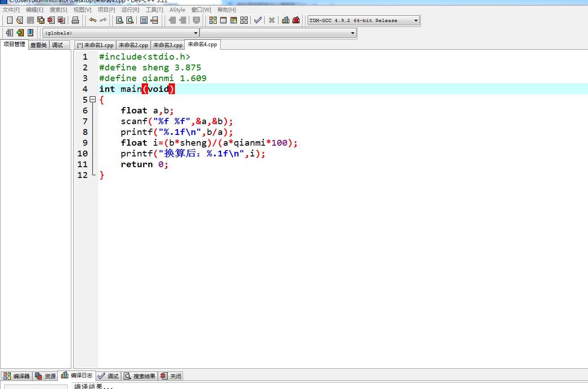The height and width of the screenshot is (389, 588).
Task: Compile using the four-colored squares icon
Action: (213, 20)
